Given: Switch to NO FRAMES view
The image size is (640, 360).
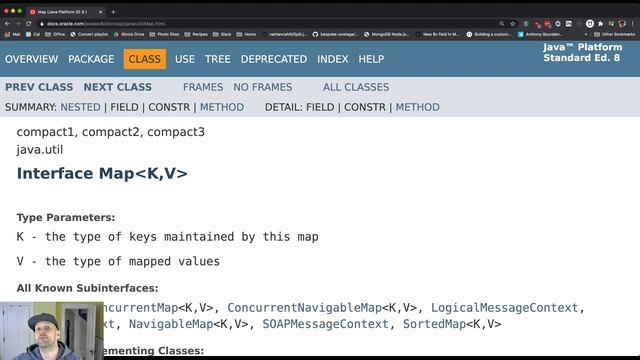Looking at the screenshot, I should 263,87.
